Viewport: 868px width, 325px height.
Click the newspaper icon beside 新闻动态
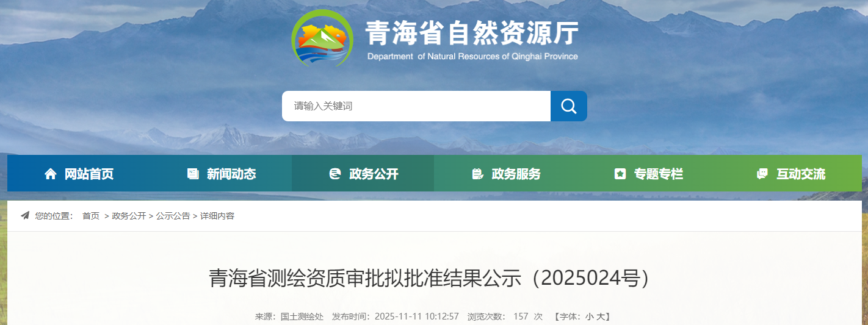tap(193, 174)
